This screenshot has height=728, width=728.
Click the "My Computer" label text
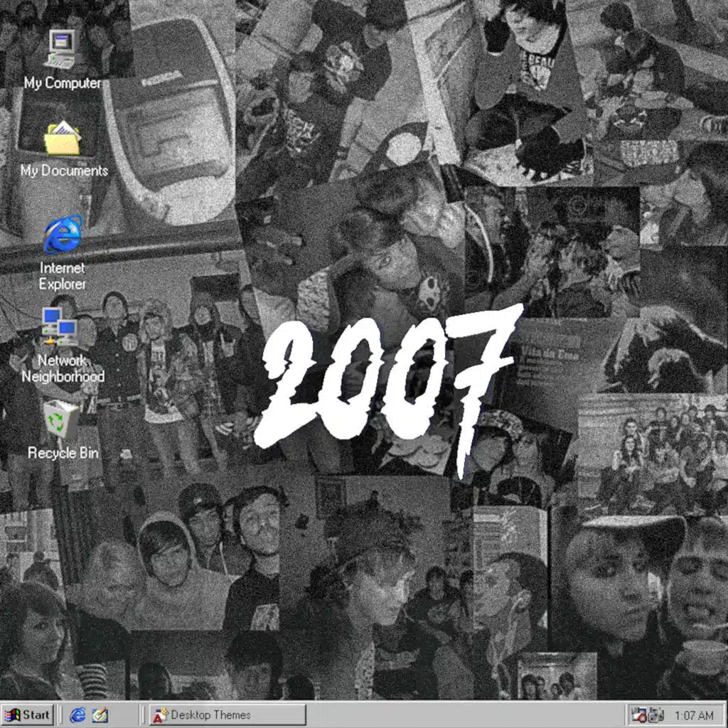tap(63, 83)
